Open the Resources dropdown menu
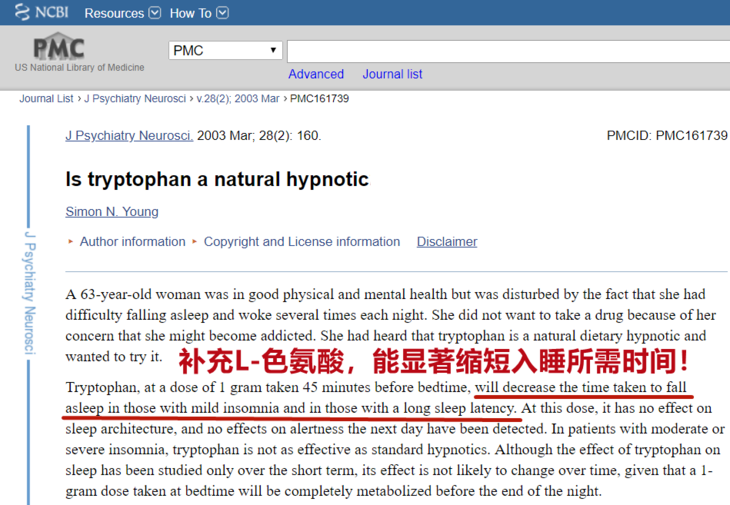The image size is (730, 505). [x=121, y=13]
